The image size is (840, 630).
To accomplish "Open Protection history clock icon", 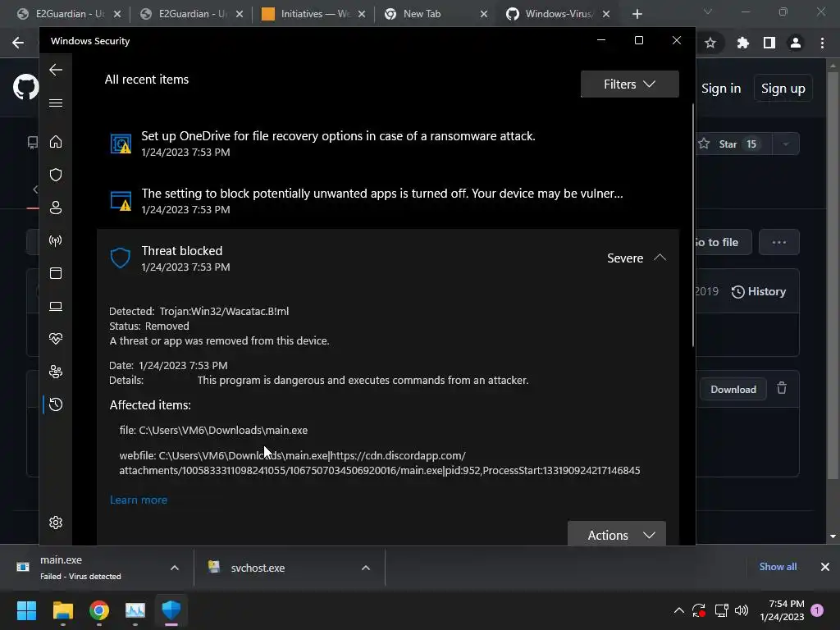I will tap(56, 404).
